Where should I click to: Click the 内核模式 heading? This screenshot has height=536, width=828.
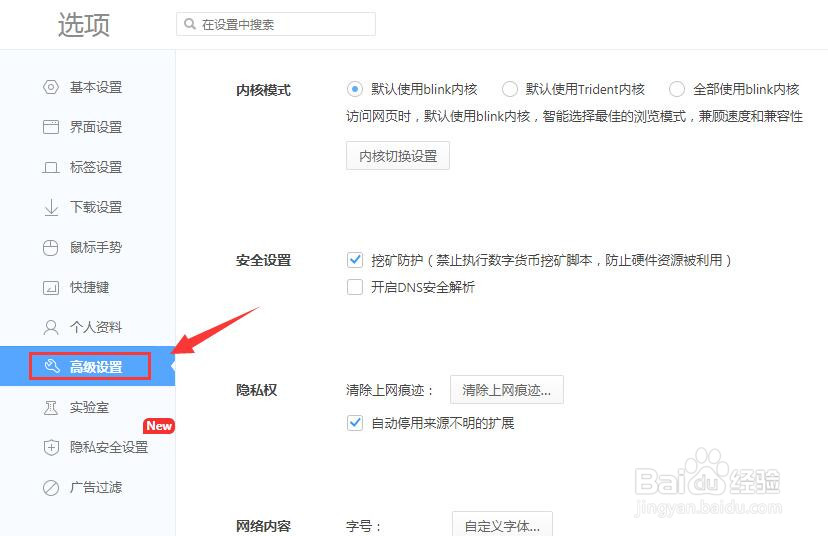point(263,90)
